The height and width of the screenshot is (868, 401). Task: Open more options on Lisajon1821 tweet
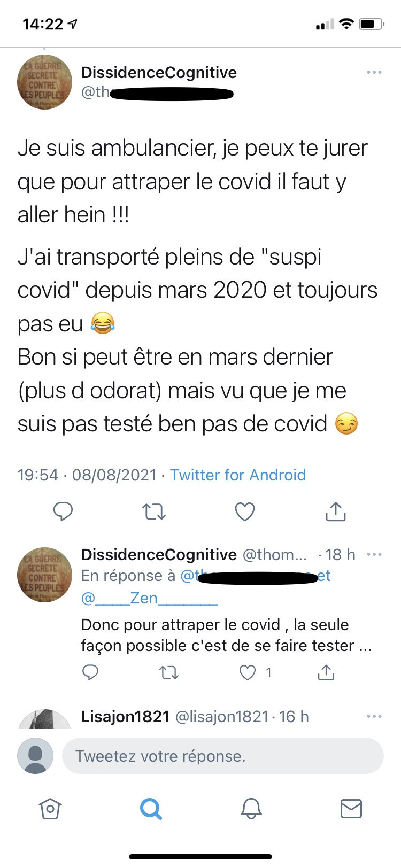[374, 716]
